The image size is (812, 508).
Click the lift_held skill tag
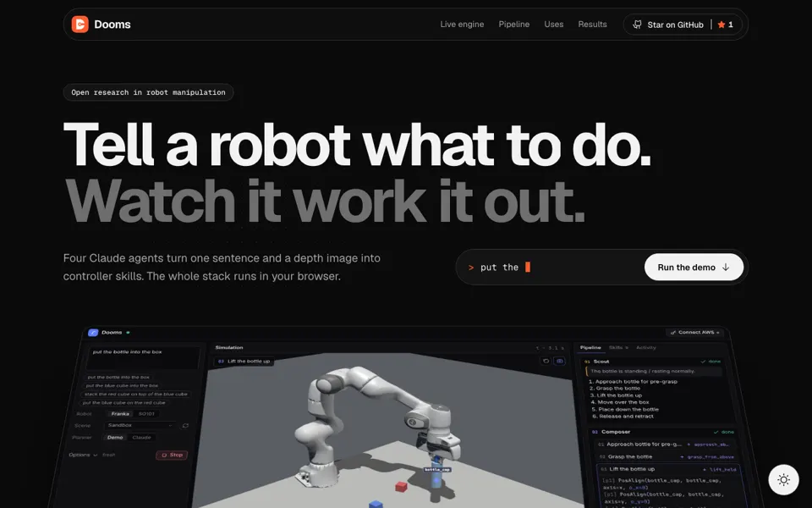tap(722, 470)
